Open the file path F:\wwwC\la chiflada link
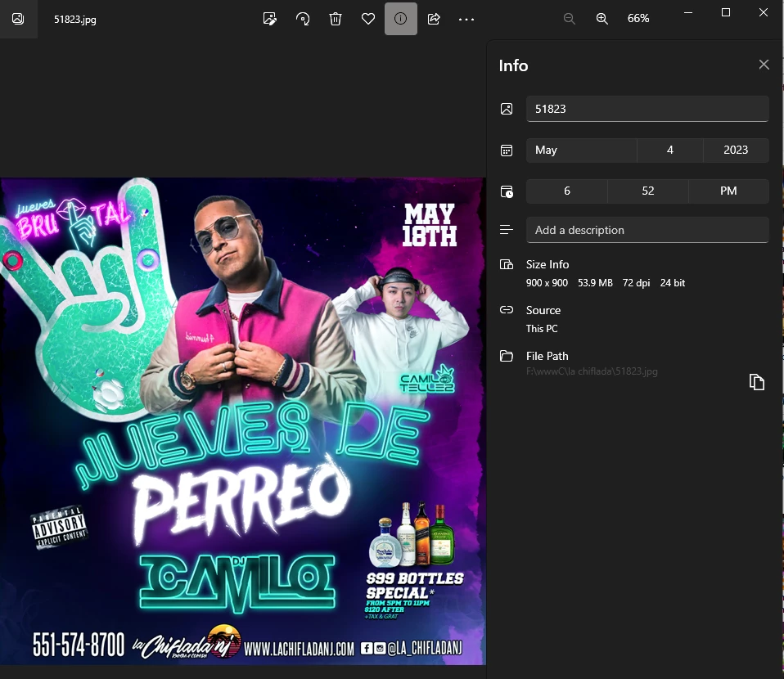Screen dimensions: 784x679 pyautogui.click(x=592, y=371)
